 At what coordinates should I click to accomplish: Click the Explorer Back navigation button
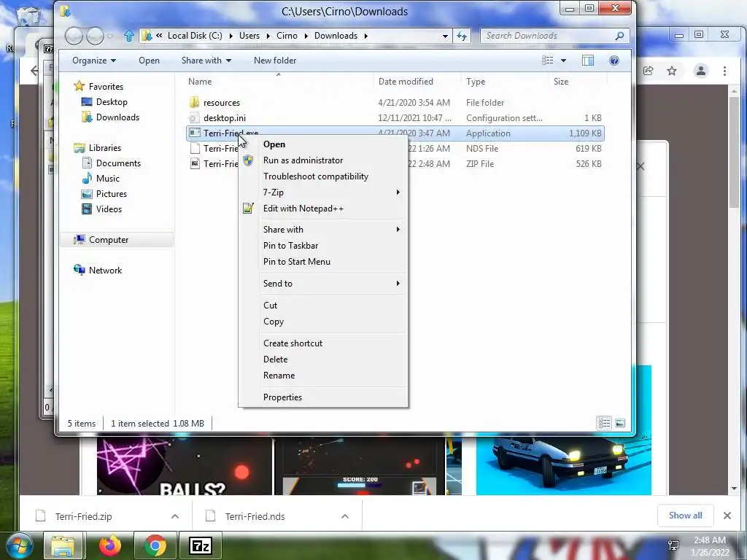(x=74, y=36)
